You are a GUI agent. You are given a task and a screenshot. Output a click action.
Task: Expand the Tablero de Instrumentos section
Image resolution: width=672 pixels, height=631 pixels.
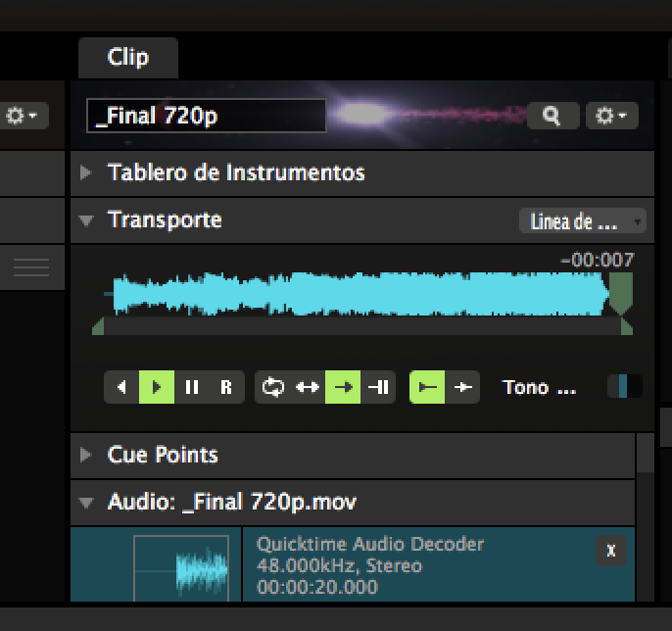[86, 173]
